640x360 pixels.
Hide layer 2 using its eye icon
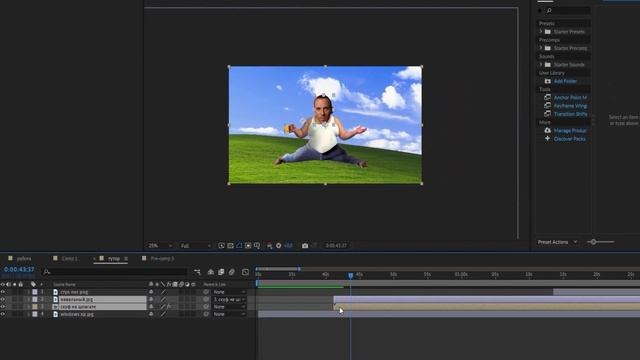point(3,299)
